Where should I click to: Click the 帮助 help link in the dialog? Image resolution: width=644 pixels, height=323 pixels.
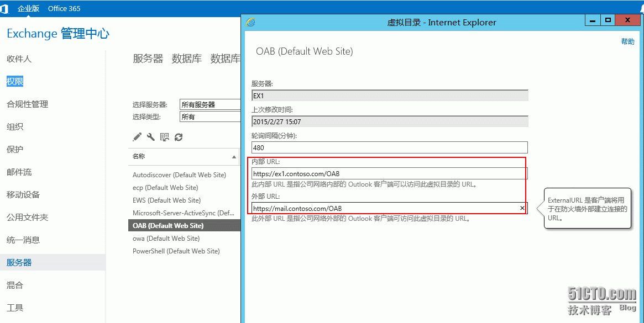[627, 41]
